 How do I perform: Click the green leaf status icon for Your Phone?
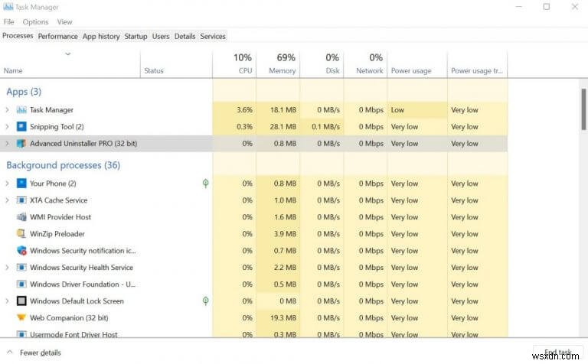pos(205,184)
